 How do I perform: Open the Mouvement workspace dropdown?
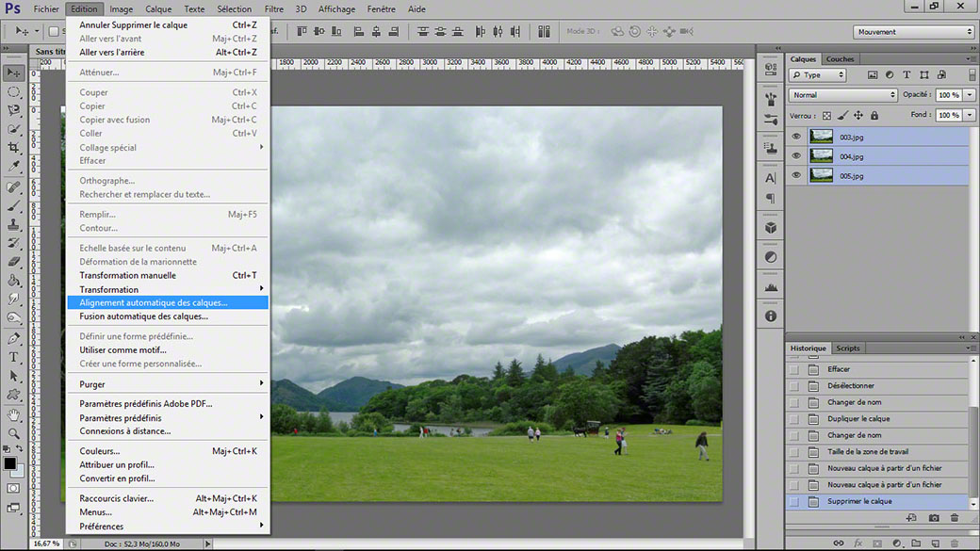click(913, 32)
